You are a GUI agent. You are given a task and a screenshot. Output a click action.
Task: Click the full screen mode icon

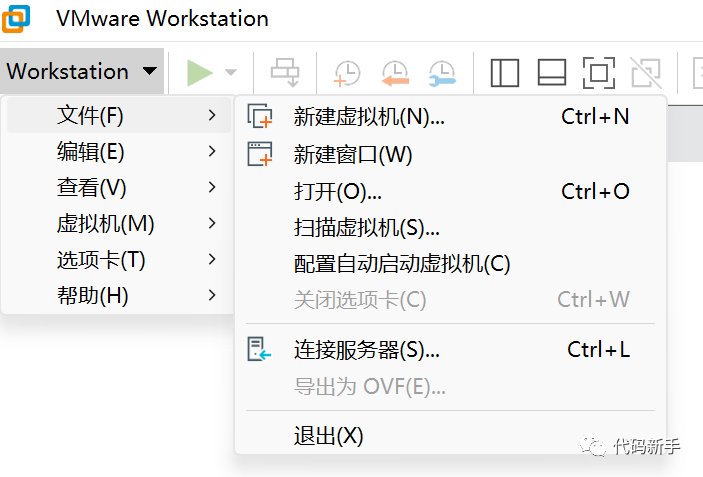click(599, 73)
